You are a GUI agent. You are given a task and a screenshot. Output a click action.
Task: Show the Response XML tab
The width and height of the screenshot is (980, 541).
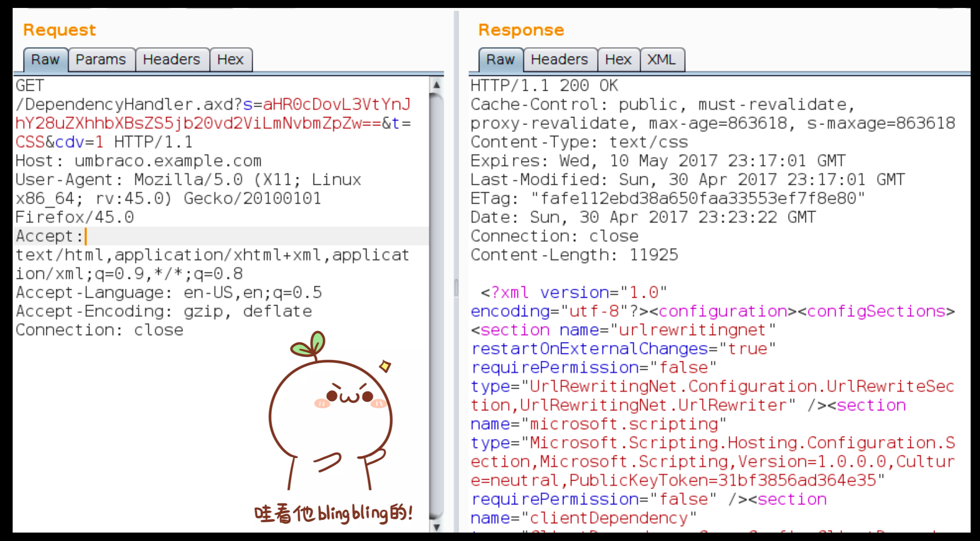point(661,60)
